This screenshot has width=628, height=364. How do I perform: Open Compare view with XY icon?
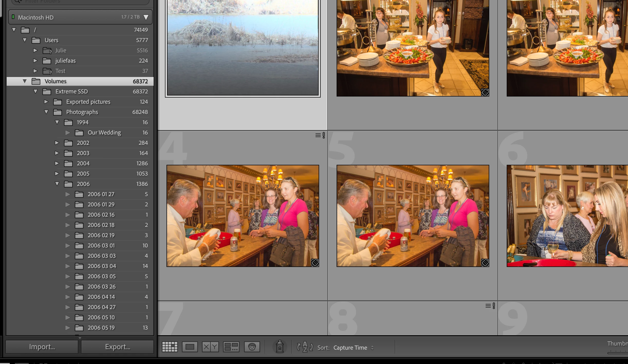pos(210,347)
